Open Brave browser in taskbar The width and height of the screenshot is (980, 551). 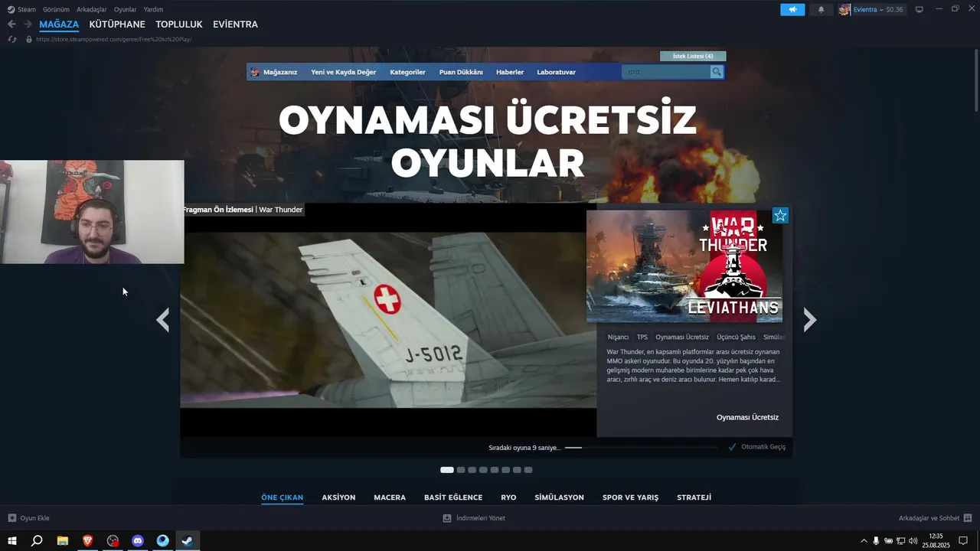coord(87,541)
